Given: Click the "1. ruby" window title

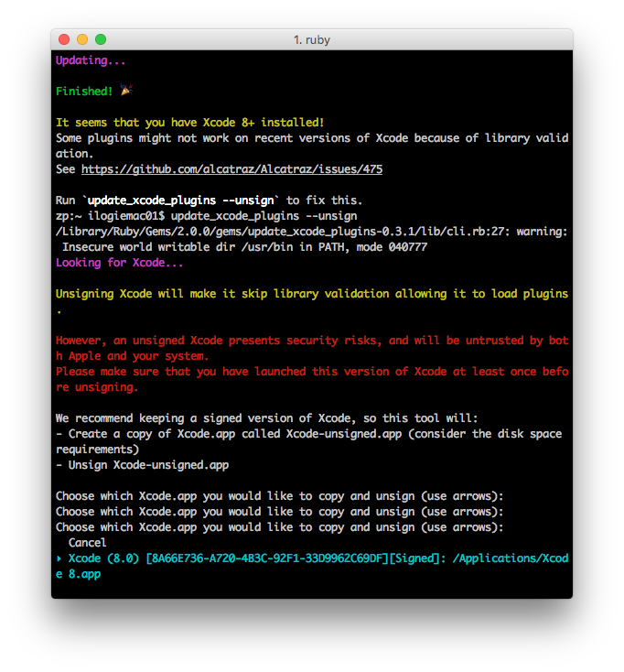Looking at the screenshot, I should (312, 40).
